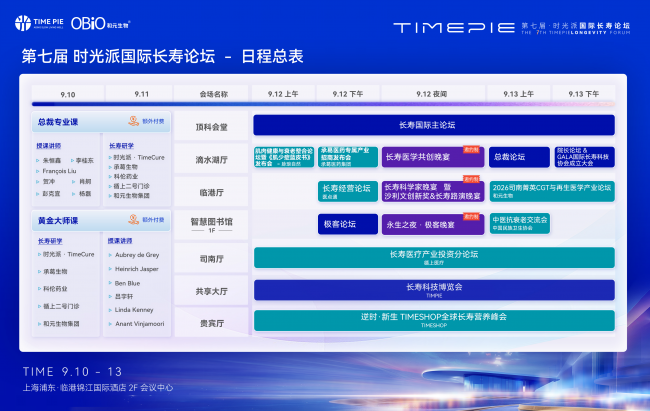650x411 pixels.
Task: Click 和元生物集团 under 黄金大师课
Action: (61, 323)
